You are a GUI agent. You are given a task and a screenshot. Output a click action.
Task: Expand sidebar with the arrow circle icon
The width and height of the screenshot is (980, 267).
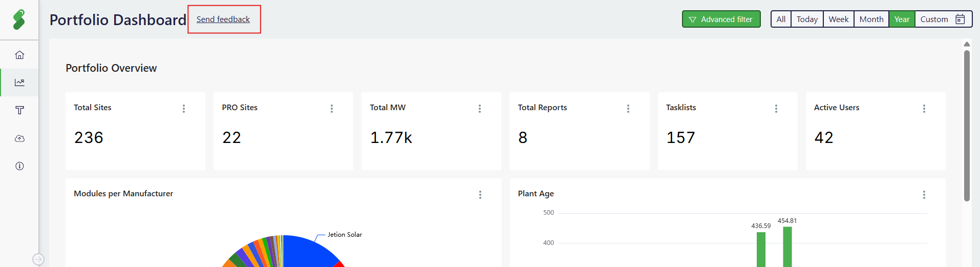pyautogui.click(x=38, y=259)
